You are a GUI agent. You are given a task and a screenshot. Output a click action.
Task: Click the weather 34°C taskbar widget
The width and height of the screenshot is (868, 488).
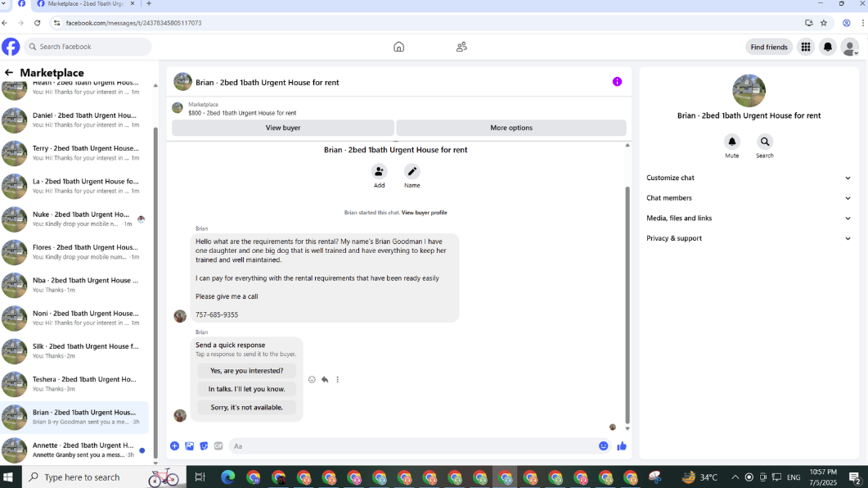[x=699, y=477]
